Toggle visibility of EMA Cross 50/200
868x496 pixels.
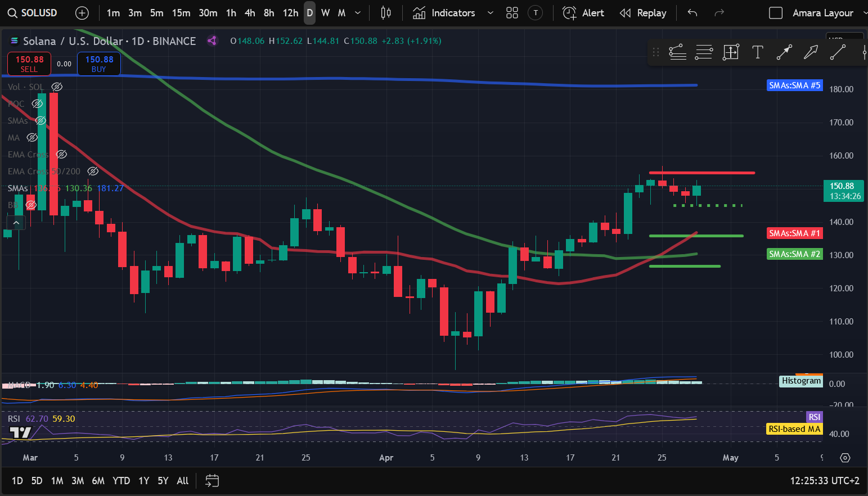(93, 171)
